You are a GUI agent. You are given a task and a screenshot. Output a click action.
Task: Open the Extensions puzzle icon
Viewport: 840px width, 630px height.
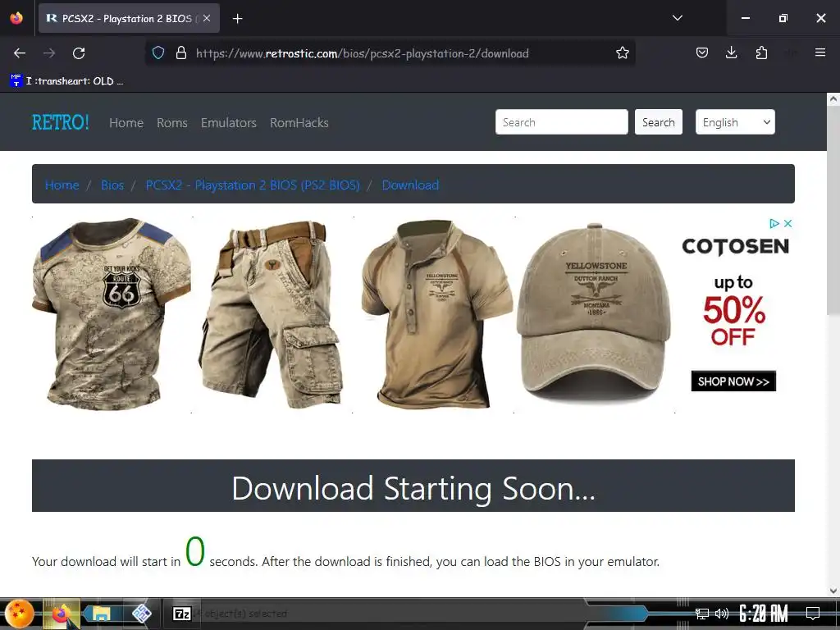tap(761, 52)
